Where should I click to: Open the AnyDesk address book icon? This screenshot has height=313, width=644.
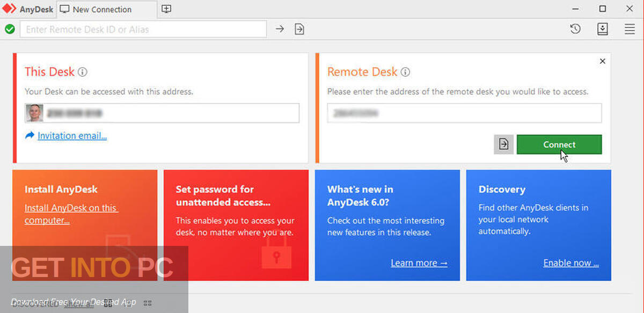[602, 29]
